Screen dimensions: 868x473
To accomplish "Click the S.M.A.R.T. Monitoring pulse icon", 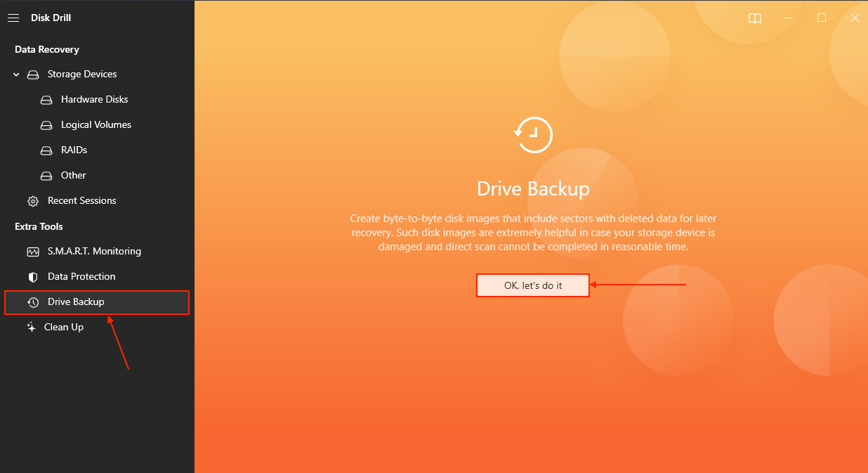I will [33, 252].
